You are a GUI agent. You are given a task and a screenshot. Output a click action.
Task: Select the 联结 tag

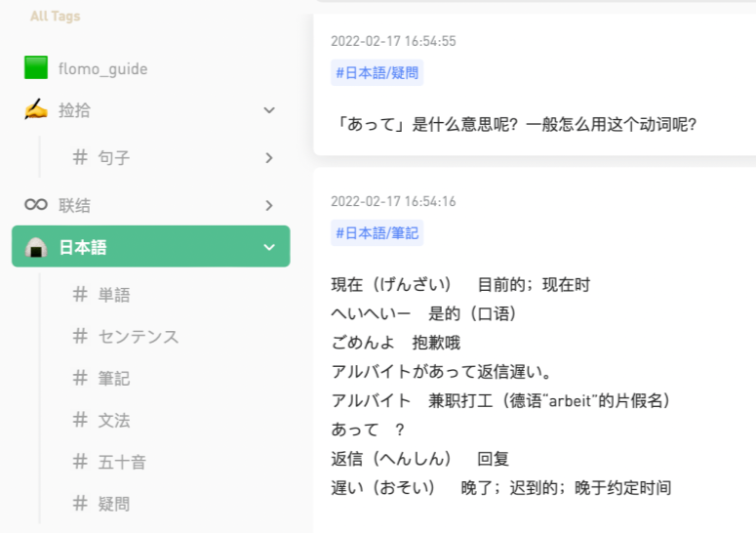click(x=74, y=205)
